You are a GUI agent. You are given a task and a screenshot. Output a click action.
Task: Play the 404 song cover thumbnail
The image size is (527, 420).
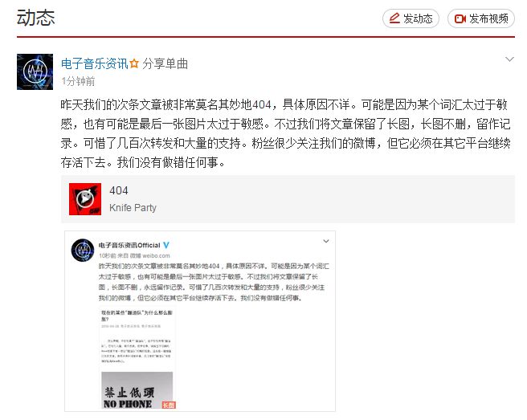(85, 199)
